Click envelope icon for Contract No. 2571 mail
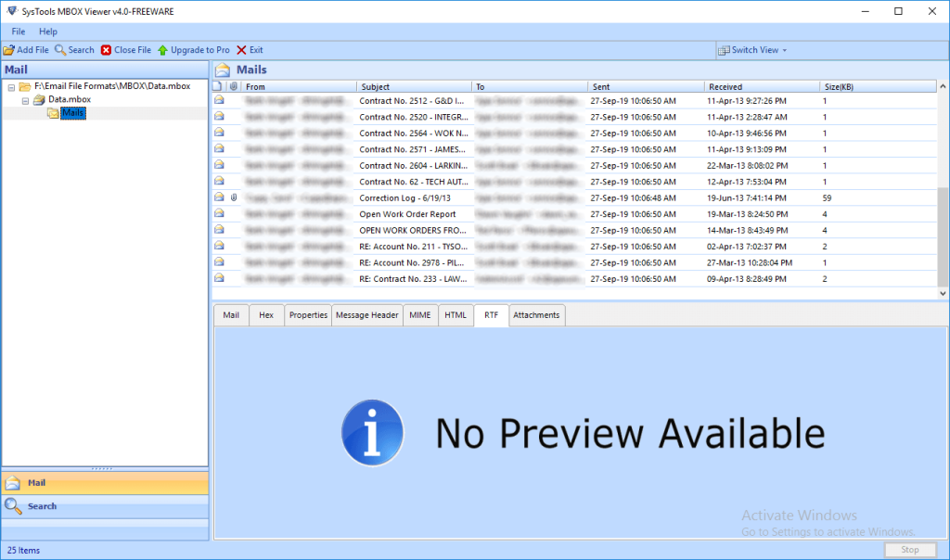This screenshot has width=950, height=560. 219,149
